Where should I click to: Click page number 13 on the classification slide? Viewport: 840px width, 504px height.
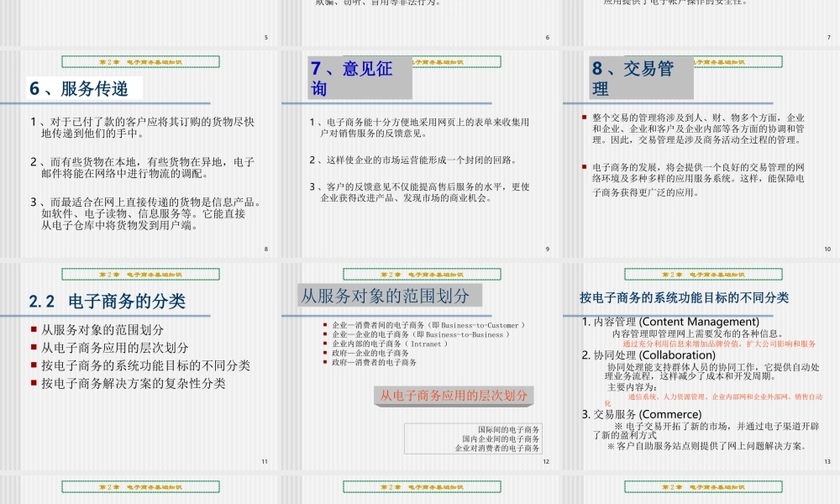click(827, 459)
